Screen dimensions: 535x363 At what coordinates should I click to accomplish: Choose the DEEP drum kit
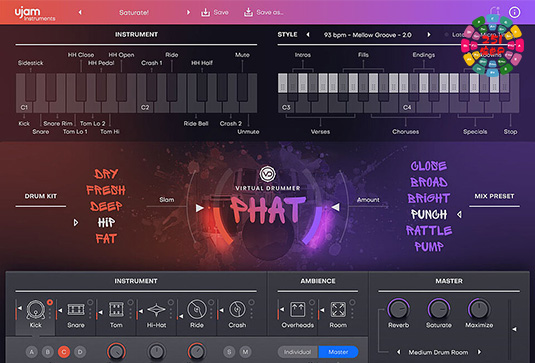[106, 206]
